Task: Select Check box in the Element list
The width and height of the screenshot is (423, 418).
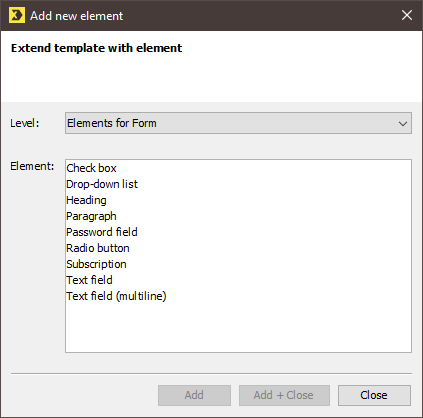Action: tap(91, 168)
